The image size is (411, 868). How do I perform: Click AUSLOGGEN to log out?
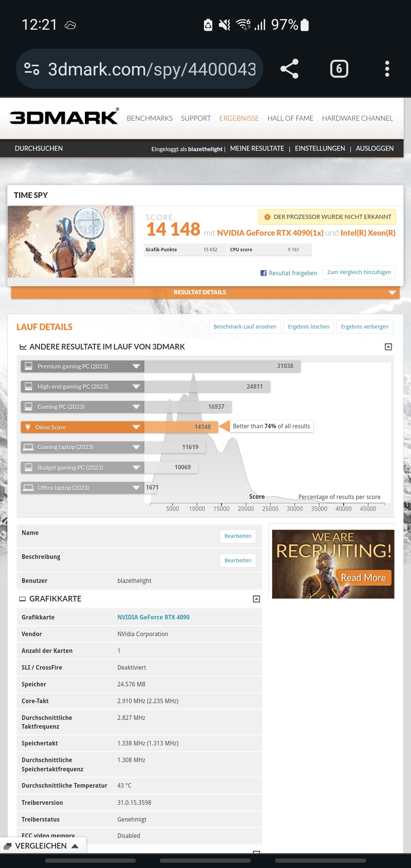[375, 148]
